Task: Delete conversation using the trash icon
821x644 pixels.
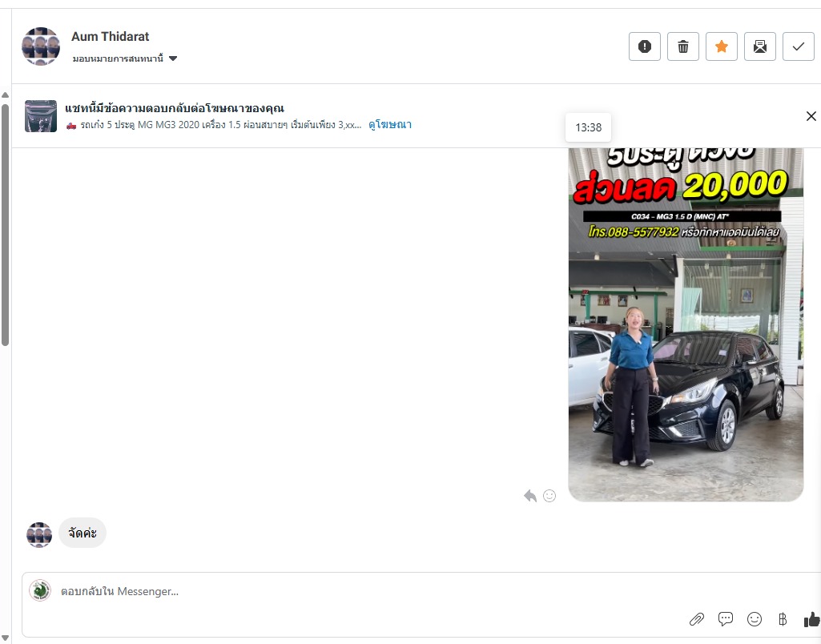Action: pos(682,46)
